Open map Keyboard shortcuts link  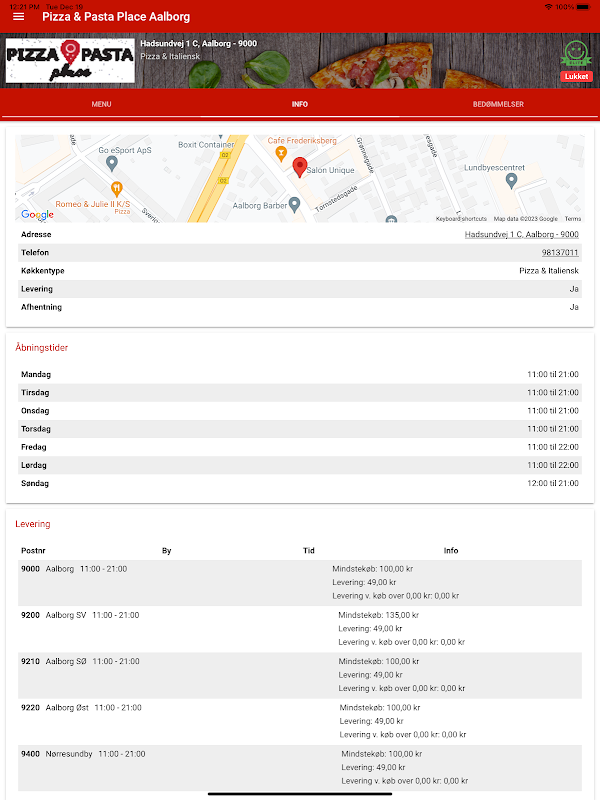(461, 218)
